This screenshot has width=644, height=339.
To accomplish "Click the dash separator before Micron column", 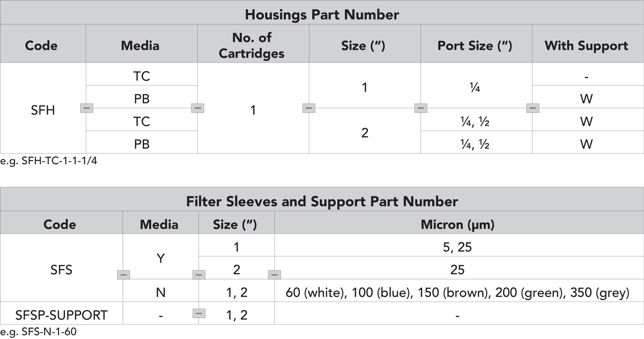I will click(x=274, y=275).
